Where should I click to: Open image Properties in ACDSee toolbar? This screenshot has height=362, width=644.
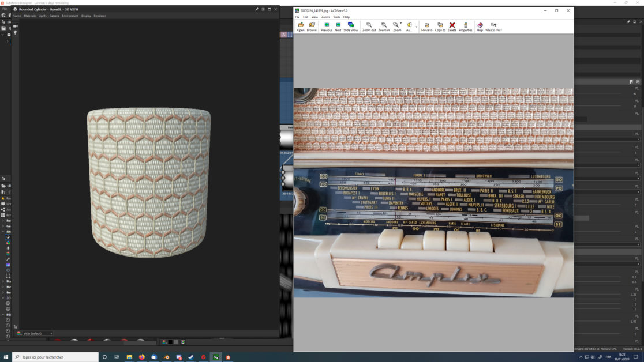(x=465, y=27)
